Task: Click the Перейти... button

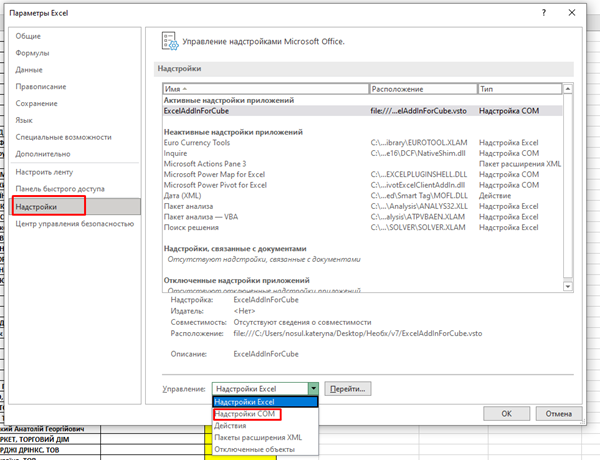Action: (347, 389)
